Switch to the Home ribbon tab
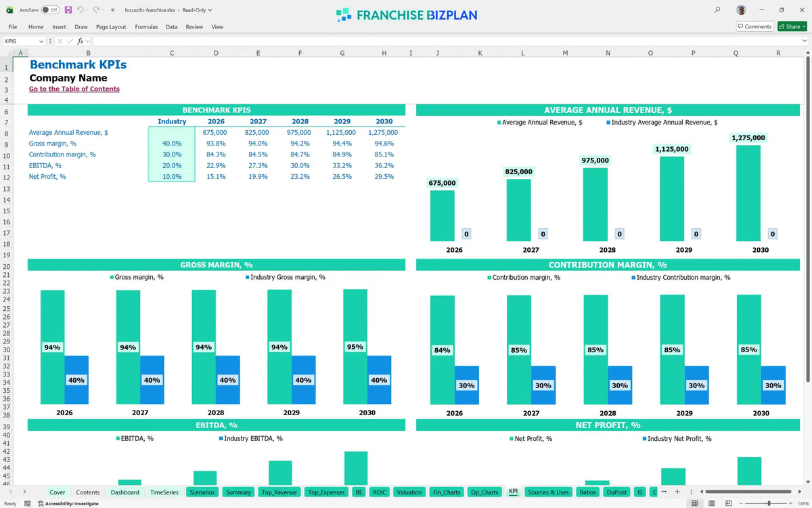The width and height of the screenshot is (812, 508). (x=36, y=27)
